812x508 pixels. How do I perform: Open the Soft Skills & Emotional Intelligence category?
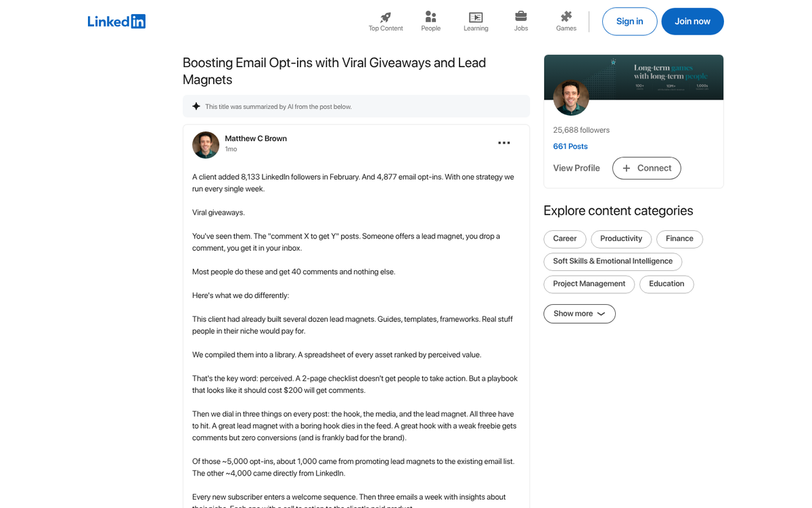(x=612, y=261)
